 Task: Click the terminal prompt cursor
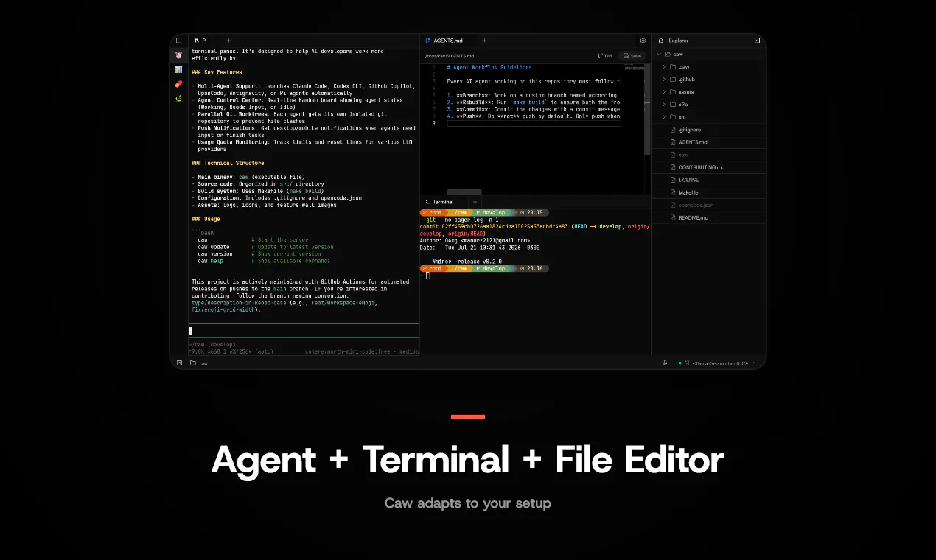pyautogui.click(x=427, y=276)
